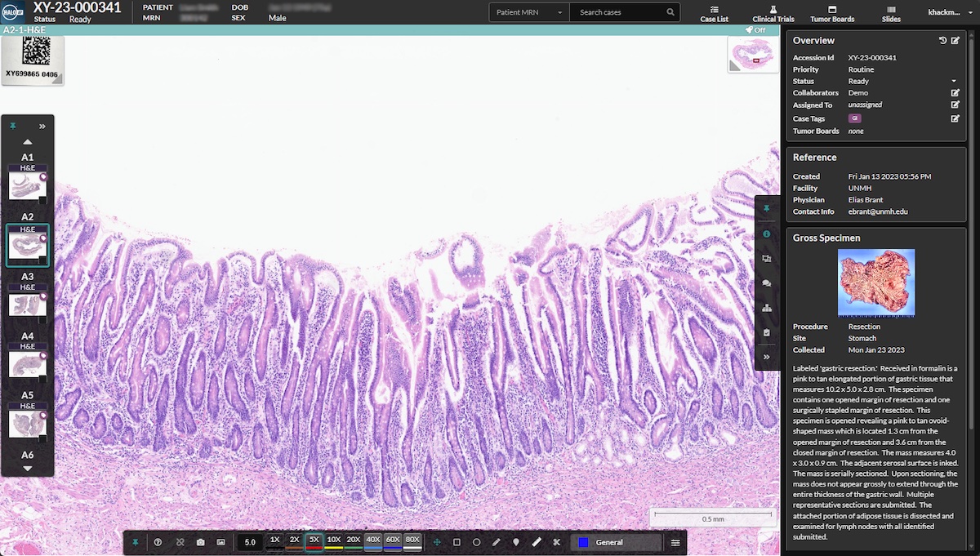Take a snapshot with the camera tool

coord(200,540)
